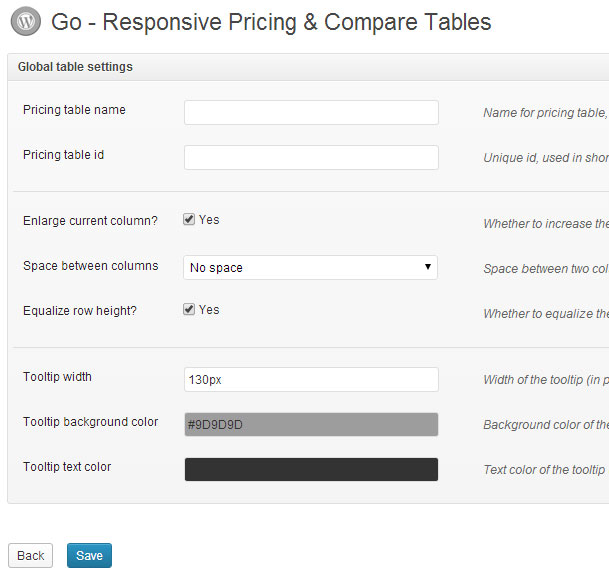Click the Back button
Screen dimensions: 609x575
pyautogui.click(x=30, y=555)
